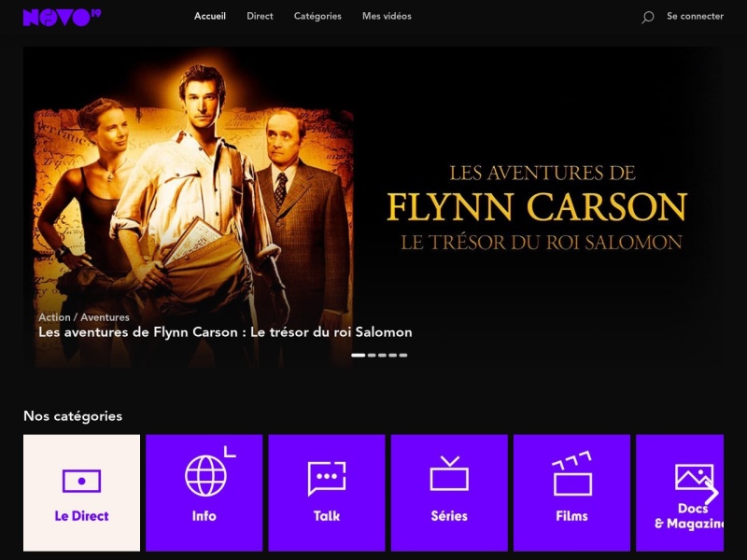Select the first carousel slide indicator

click(359, 356)
